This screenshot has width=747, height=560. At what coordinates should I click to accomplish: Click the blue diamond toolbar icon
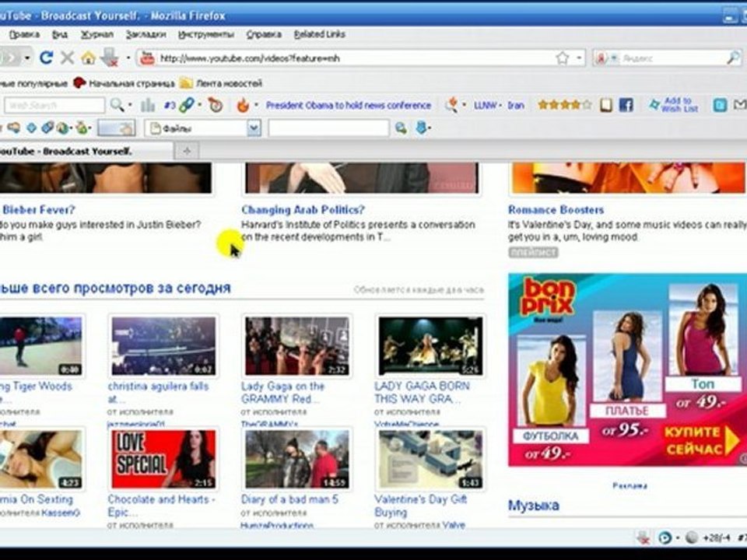click(x=31, y=128)
